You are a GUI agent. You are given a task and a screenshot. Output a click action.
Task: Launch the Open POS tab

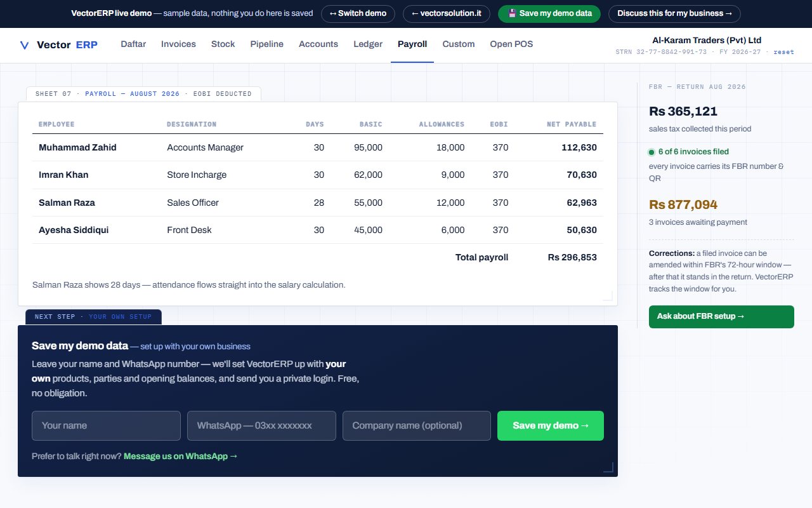coord(511,44)
